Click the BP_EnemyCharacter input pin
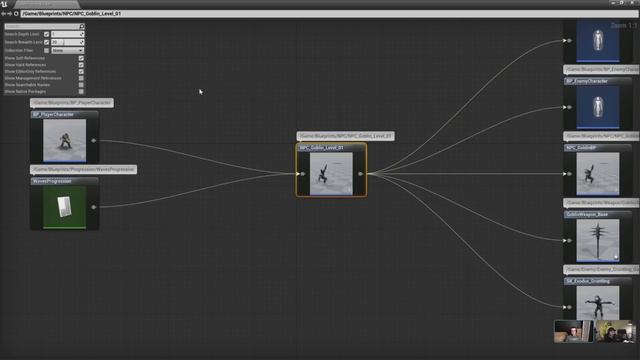Image resolution: width=640 pixels, height=360 pixels. click(x=569, y=107)
